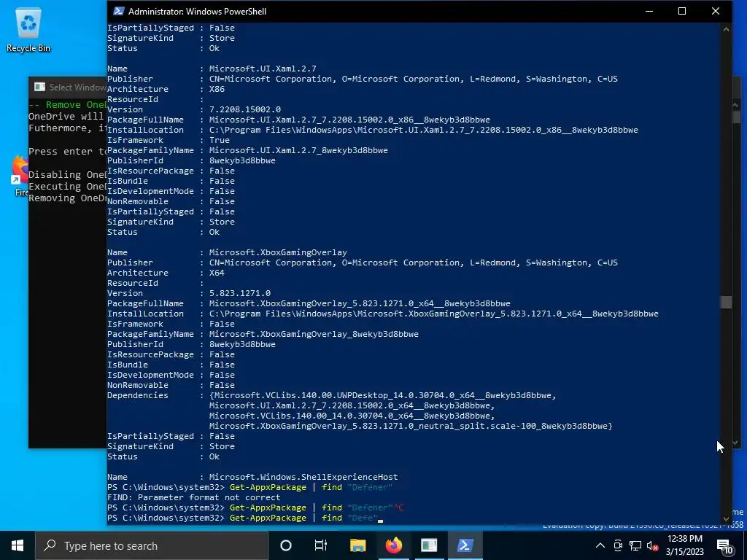Click the 'Type here to search' box
Image resolution: width=747 pixels, height=560 pixels.
click(152, 545)
